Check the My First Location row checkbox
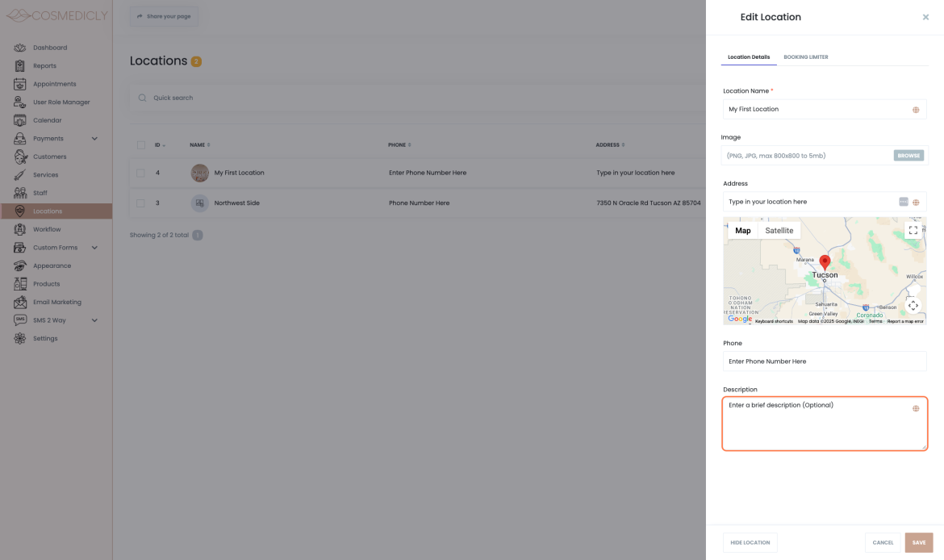Screen dimensions: 944x560 pyautogui.click(x=140, y=173)
